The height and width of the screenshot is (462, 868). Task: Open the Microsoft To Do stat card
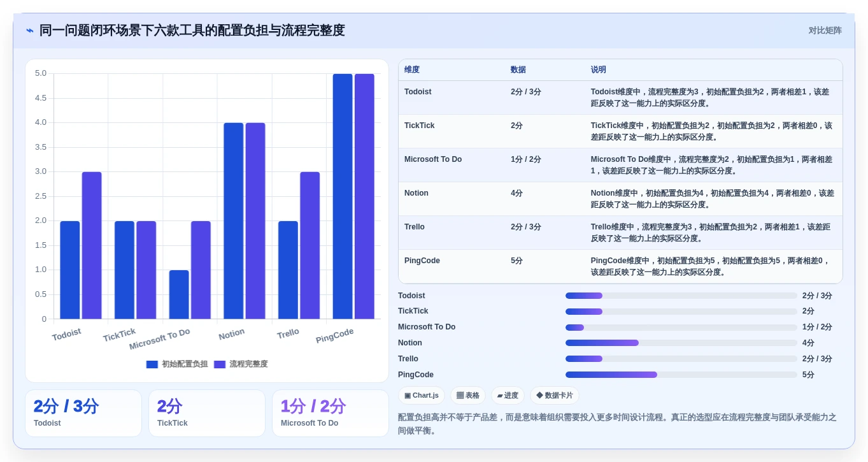tap(331, 413)
